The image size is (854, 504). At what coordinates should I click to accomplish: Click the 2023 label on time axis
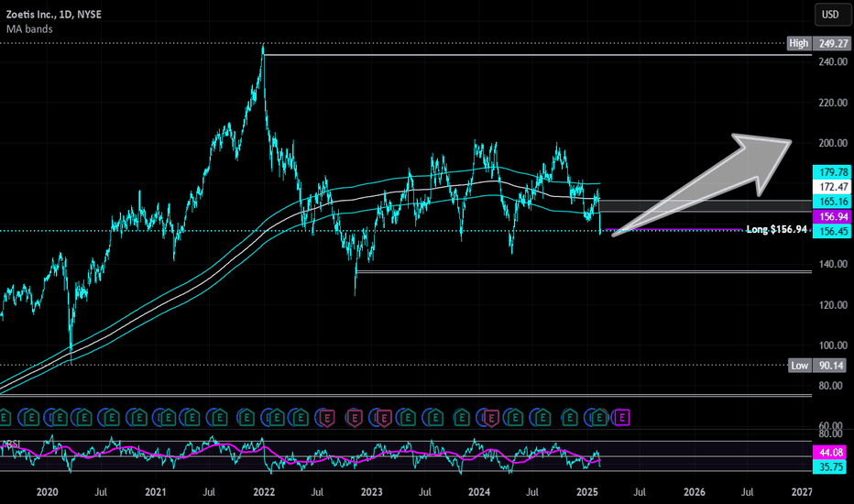pyautogui.click(x=372, y=492)
